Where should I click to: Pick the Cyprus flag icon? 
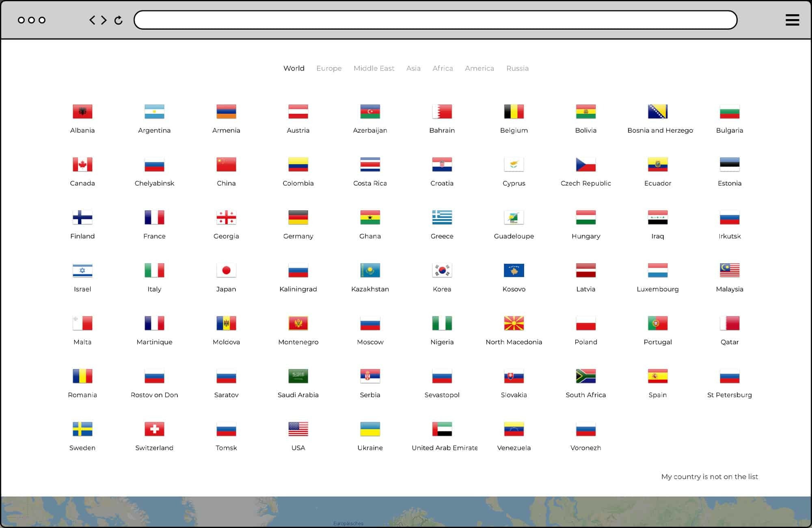pos(514,164)
